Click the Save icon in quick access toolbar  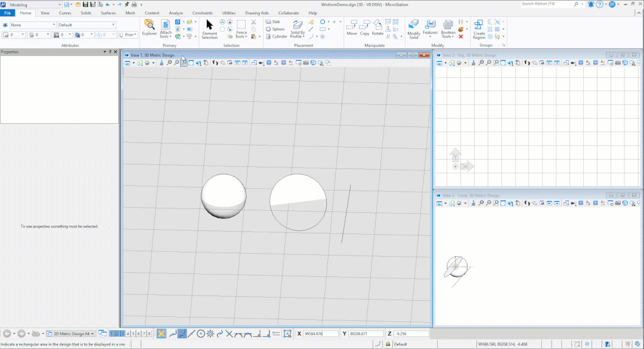coord(85,5)
